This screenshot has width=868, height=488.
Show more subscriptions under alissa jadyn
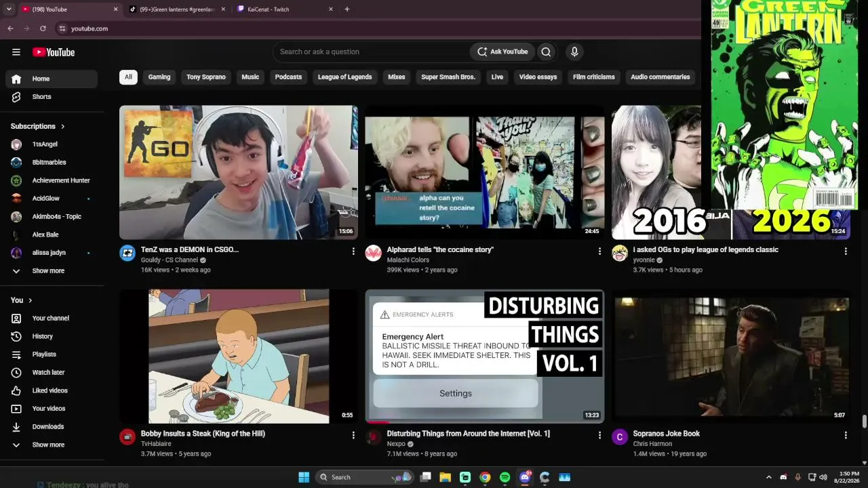(52, 271)
